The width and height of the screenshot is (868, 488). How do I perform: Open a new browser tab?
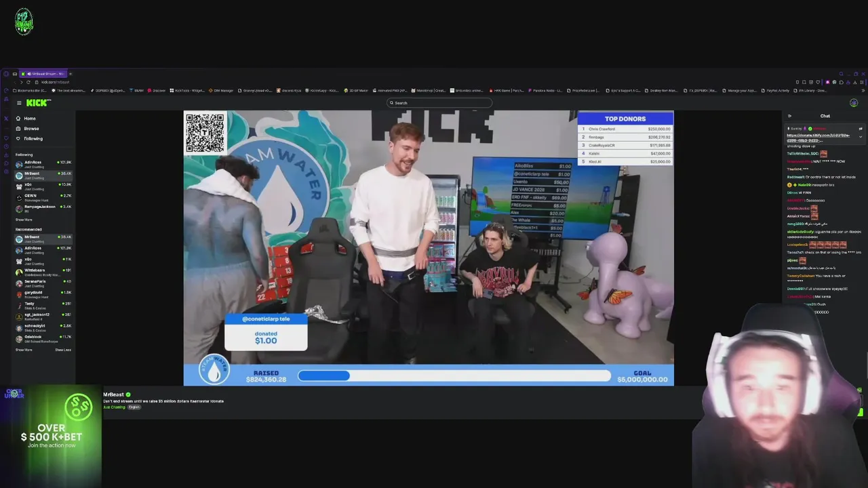71,74
